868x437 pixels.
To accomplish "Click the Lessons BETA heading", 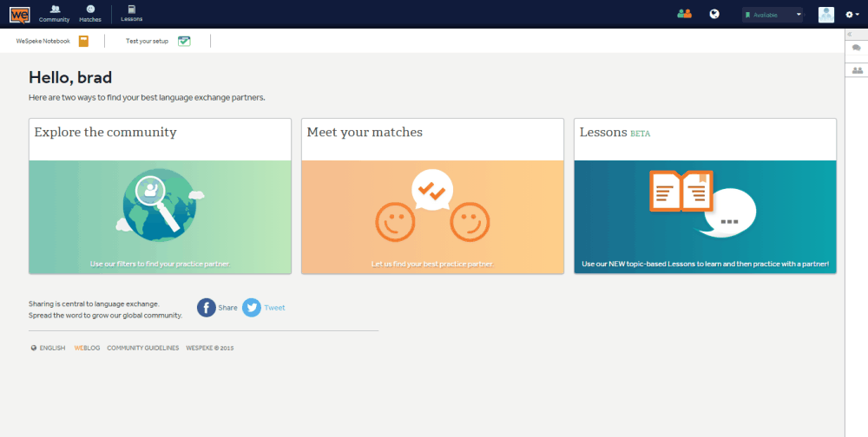I will [x=615, y=133].
